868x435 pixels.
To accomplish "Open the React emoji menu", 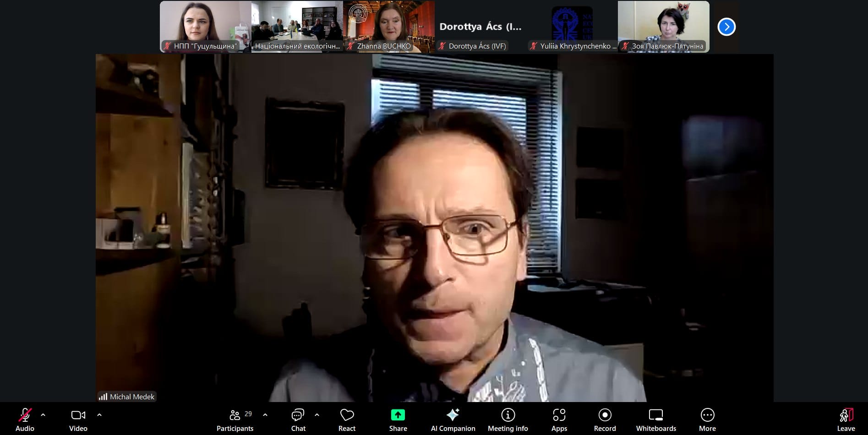I will (347, 419).
